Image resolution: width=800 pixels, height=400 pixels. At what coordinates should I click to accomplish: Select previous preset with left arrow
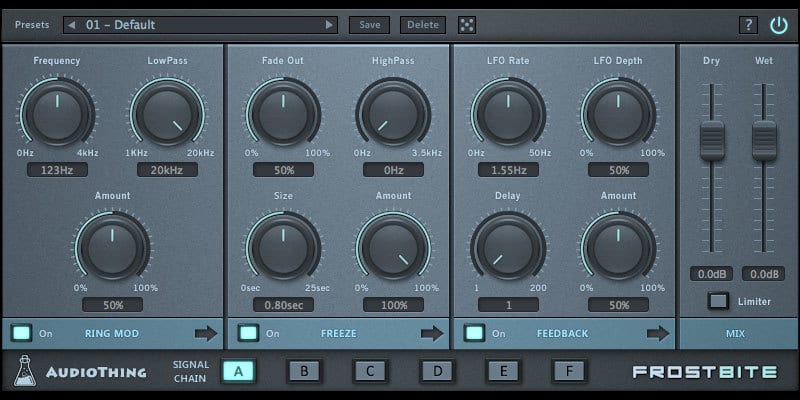click(x=71, y=24)
